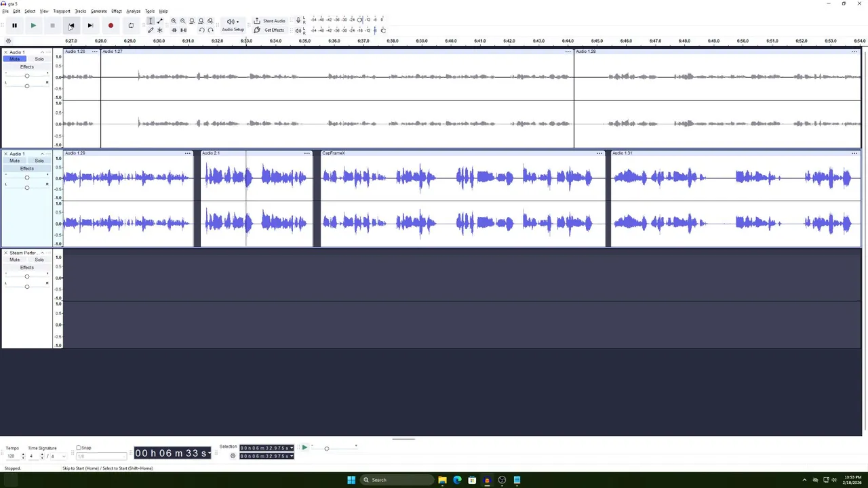The image size is (868, 488).
Task: Open Effects for Steam Perfor track
Action: click(x=27, y=268)
